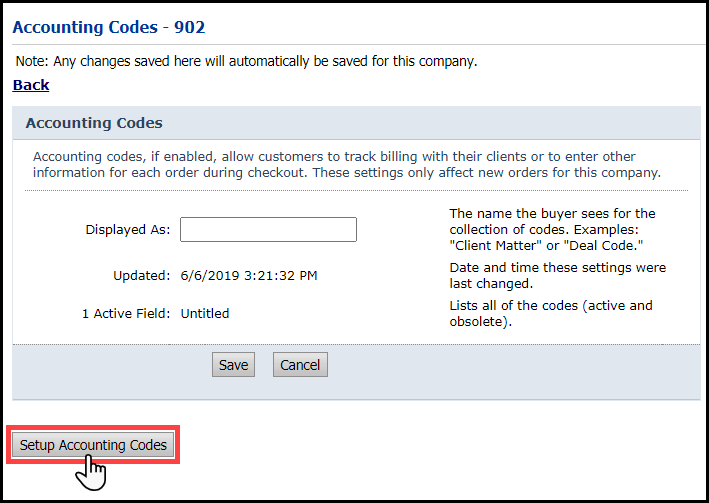Click the note about changes saved automatically
The width and height of the screenshot is (709, 503).
point(246,61)
